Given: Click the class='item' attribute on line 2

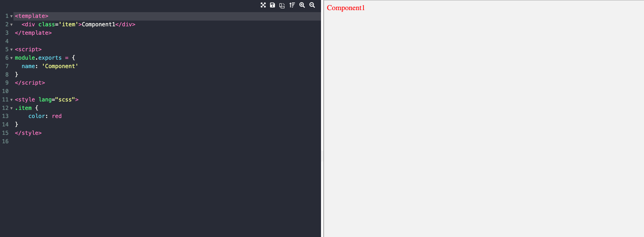Looking at the screenshot, I should point(58,24).
